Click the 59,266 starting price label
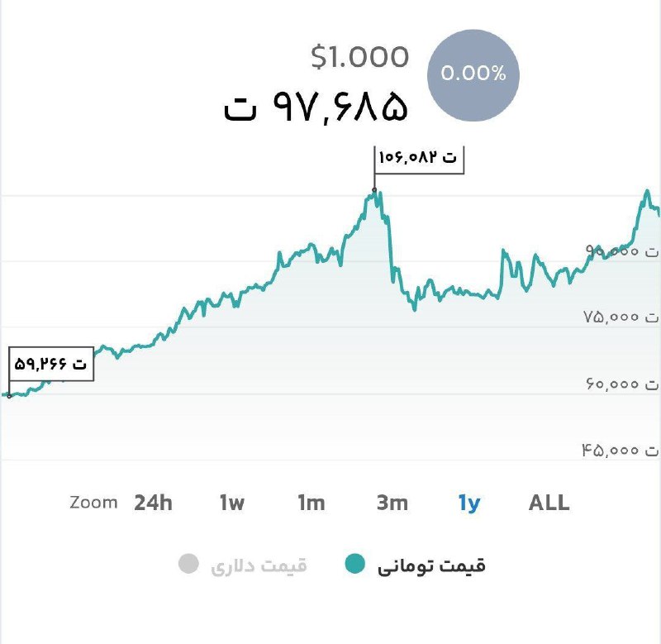The image size is (661, 644). [x=51, y=363]
